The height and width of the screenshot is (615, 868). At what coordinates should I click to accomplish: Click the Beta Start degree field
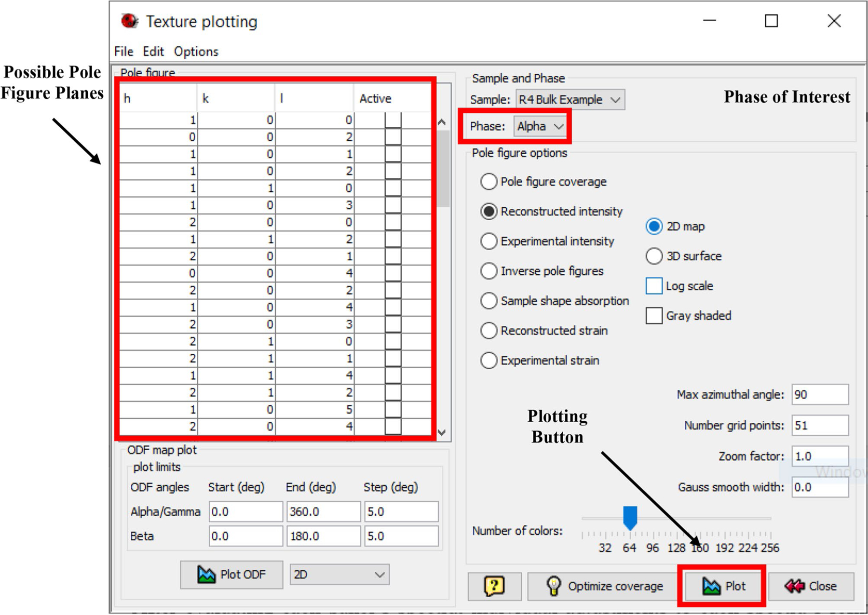pos(246,536)
